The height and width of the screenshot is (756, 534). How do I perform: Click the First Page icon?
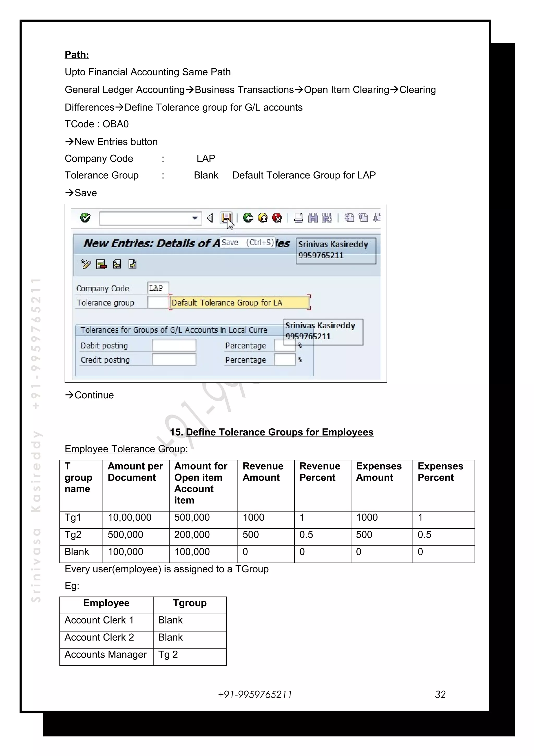click(x=349, y=218)
